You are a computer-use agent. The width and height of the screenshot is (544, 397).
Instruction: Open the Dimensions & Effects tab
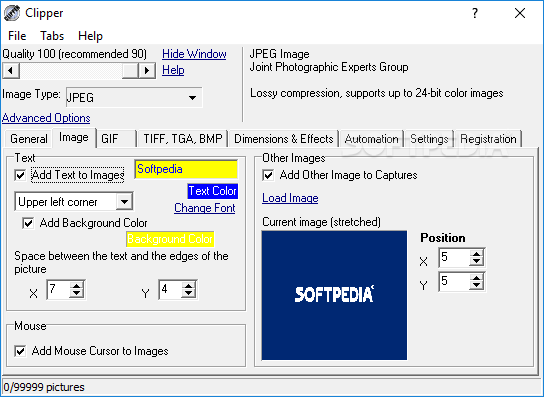tap(283, 139)
